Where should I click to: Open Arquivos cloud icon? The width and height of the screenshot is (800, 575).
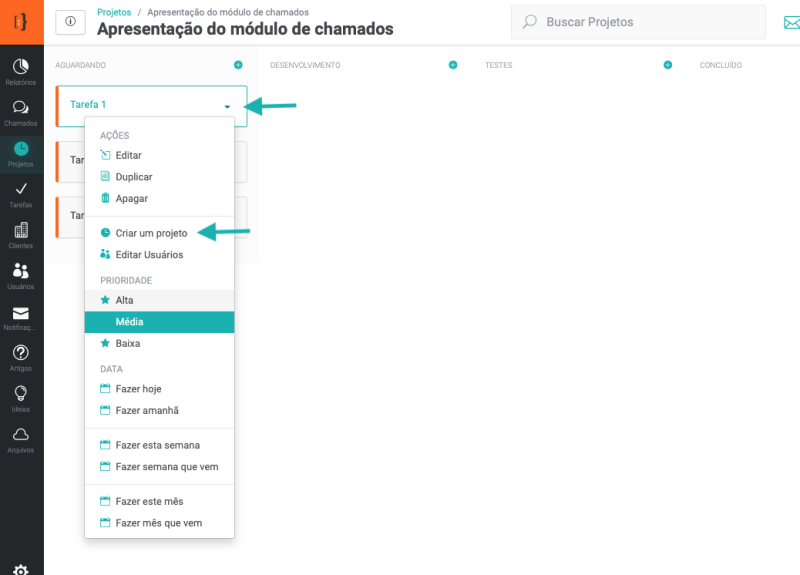coord(21,438)
